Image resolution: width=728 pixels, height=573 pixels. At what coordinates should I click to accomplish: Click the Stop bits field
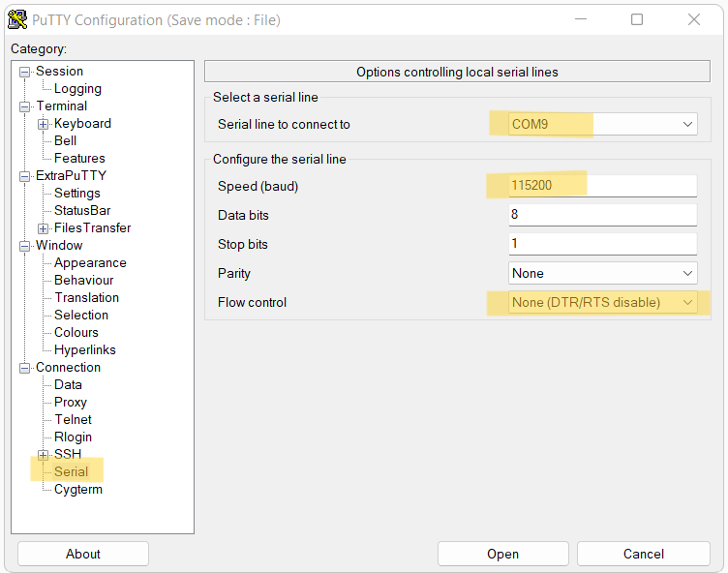click(x=603, y=244)
